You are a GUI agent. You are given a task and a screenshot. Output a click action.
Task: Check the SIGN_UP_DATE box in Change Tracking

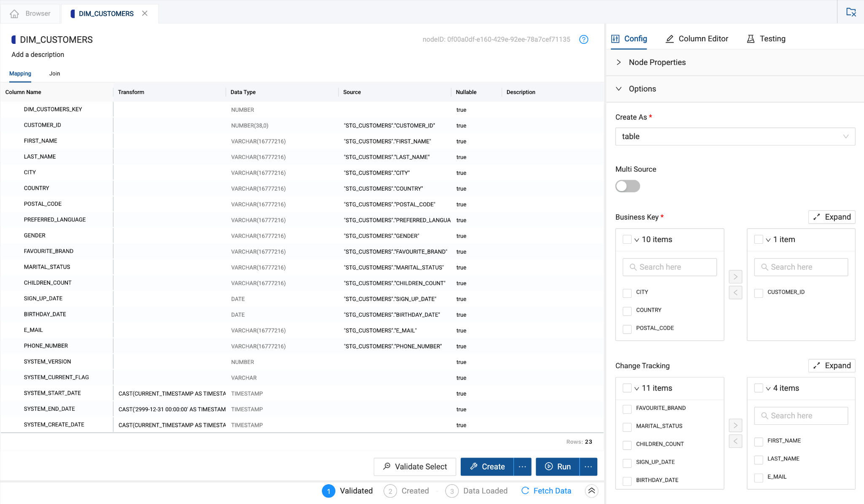627,463
